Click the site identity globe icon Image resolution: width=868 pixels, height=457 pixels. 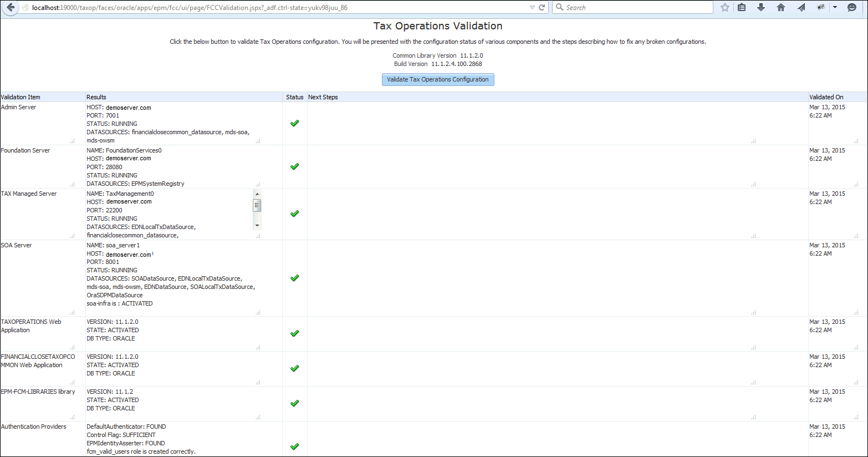(25, 8)
